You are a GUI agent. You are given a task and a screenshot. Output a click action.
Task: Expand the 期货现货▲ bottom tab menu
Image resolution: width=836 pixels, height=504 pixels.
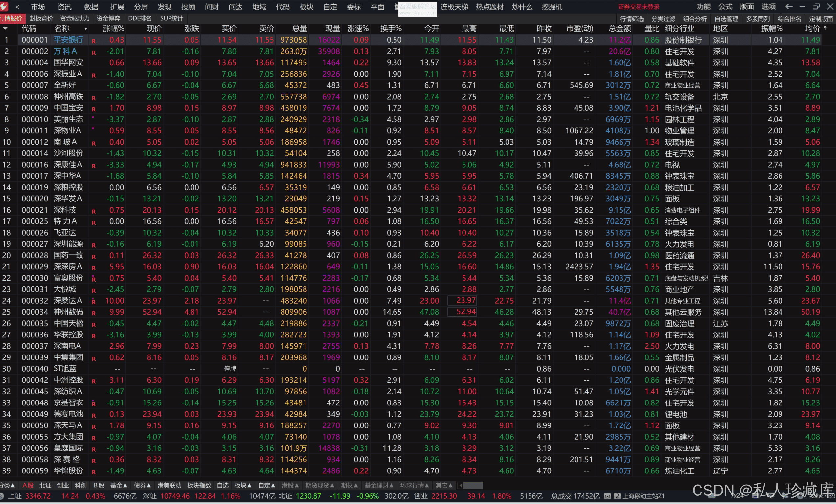(320, 485)
